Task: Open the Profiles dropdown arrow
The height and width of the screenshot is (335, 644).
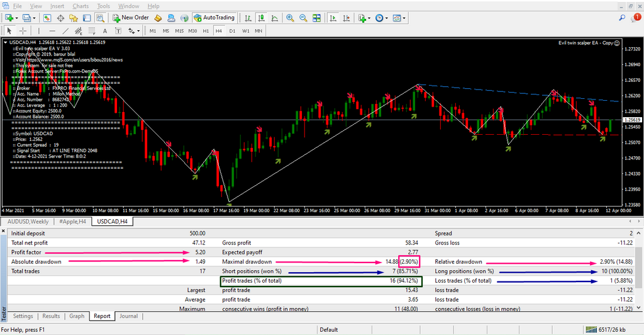Action: pyautogui.click(x=34, y=18)
